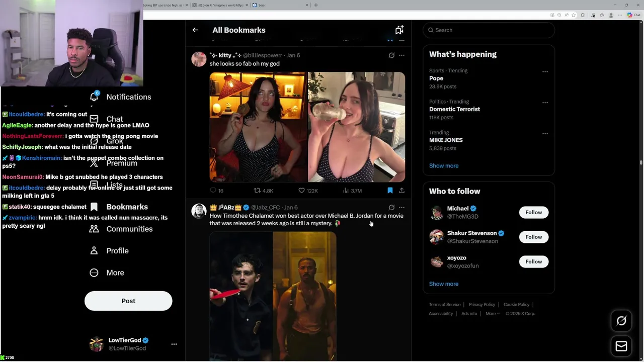Open Profile in the sidebar
Image resolution: width=644 pixels, height=362 pixels.
point(109,251)
